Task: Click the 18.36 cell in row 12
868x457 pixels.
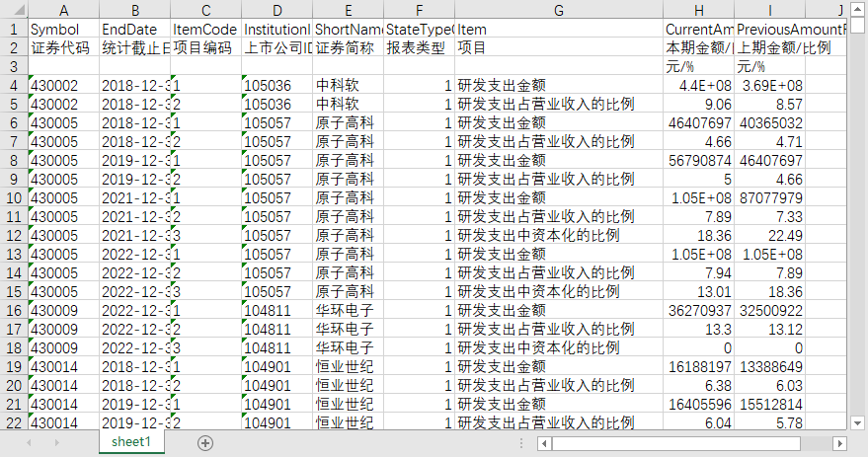Action: point(699,235)
